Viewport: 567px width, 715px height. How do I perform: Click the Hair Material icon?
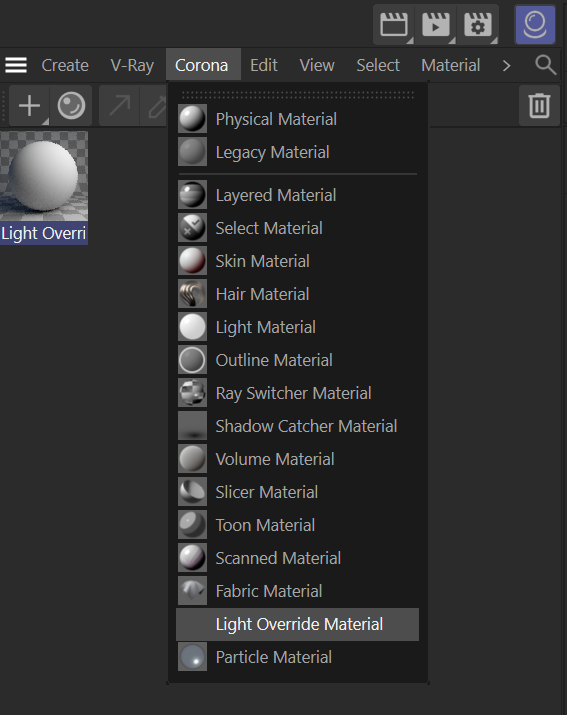point(192,294)
